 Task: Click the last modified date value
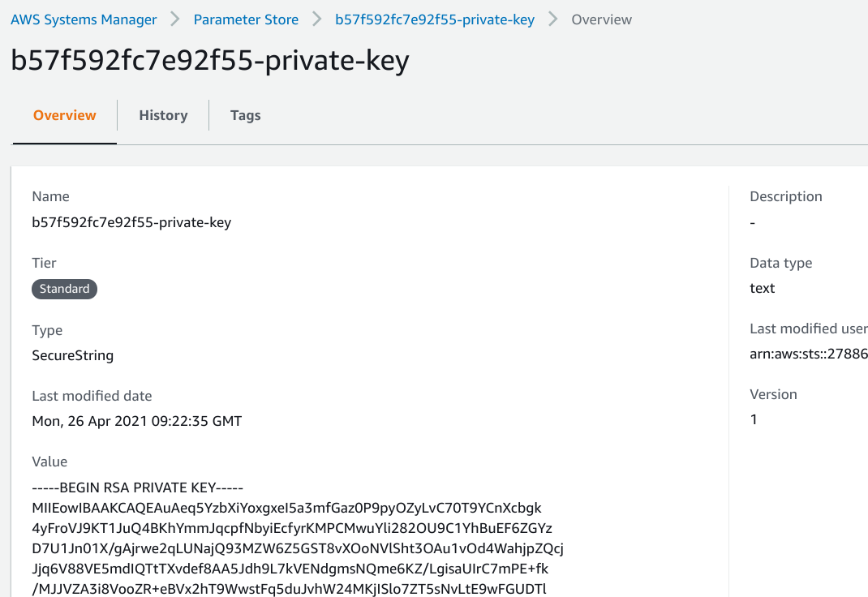[136, 421]
